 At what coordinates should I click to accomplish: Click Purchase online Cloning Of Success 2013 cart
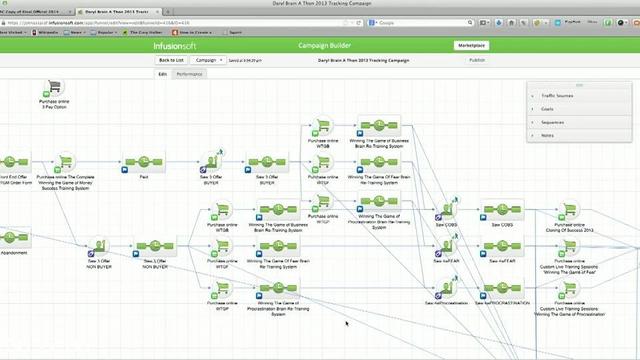[x=569, y=210]
